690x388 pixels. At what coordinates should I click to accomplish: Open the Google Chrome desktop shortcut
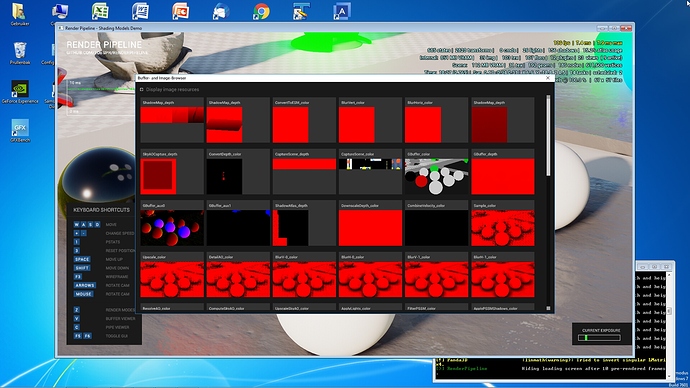click(261, 11)
